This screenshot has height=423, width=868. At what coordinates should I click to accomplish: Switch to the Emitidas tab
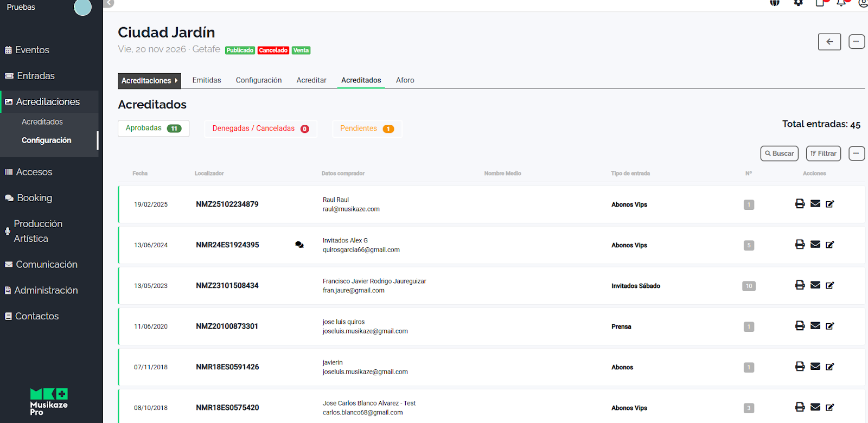point(207,80)
